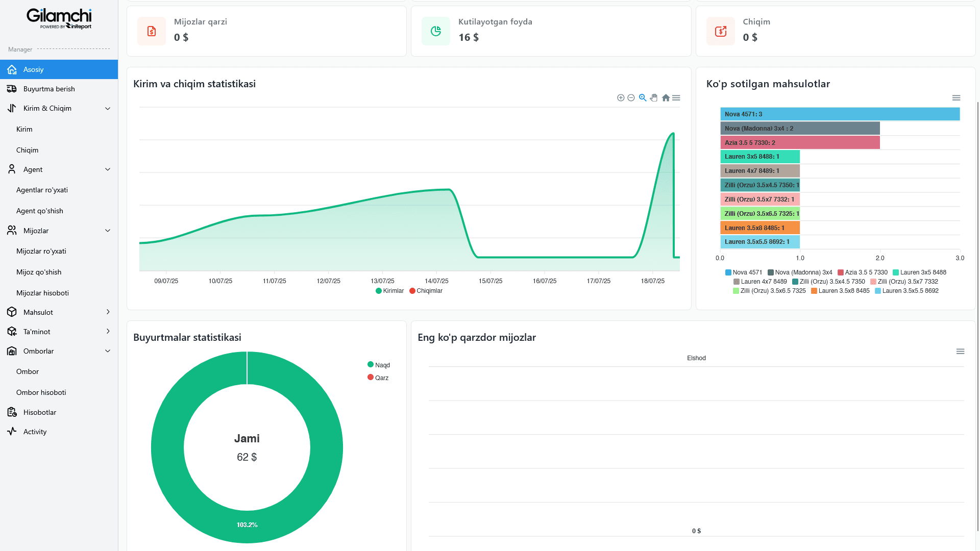Open Ombor hisoboti link

[41, 392]
